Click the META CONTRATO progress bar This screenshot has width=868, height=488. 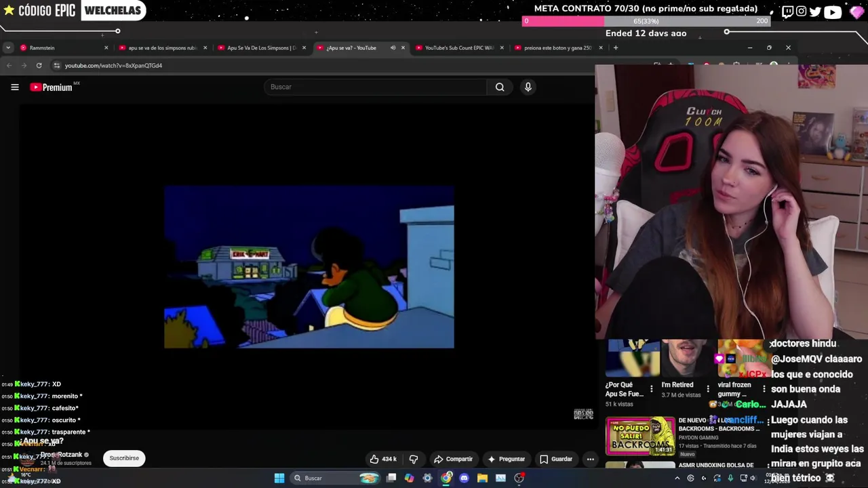646,21
